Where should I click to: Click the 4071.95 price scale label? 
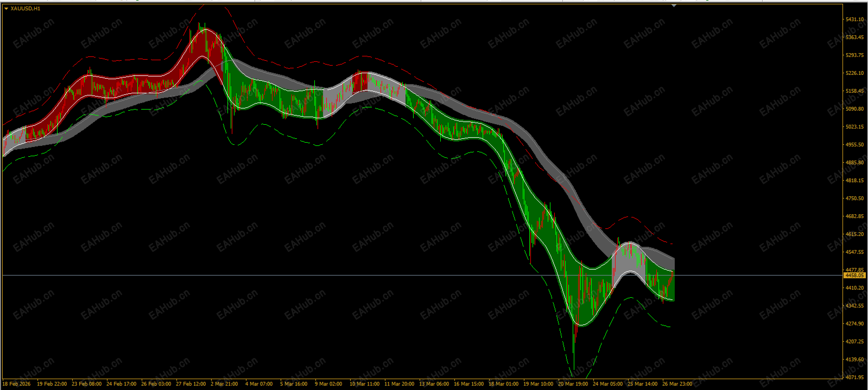tap(854, 377)
